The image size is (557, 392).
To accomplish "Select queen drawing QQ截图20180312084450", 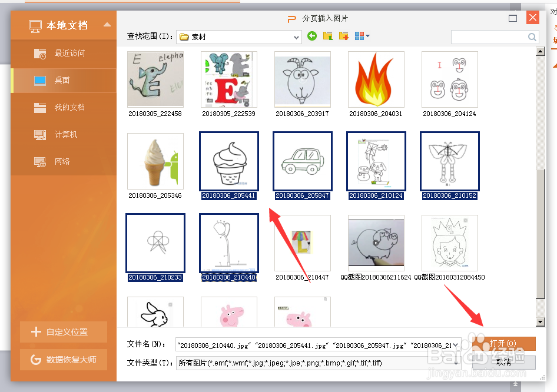I will [449, 243].
